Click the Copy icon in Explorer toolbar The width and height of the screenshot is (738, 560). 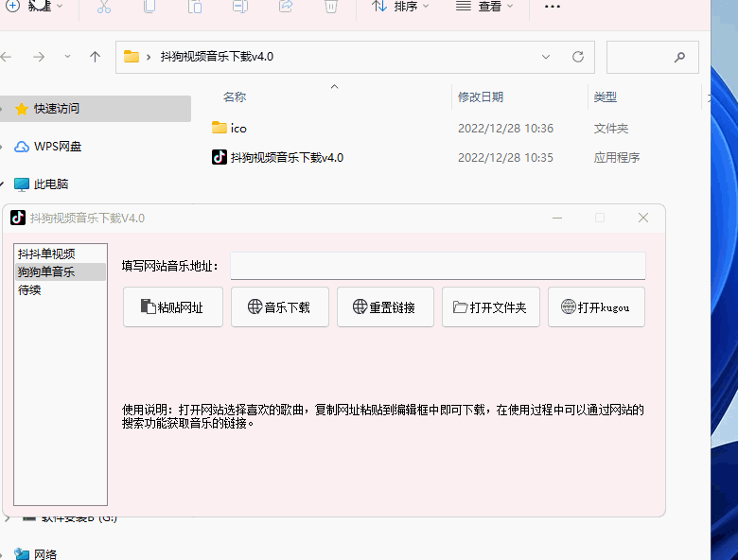click(149, 7)
